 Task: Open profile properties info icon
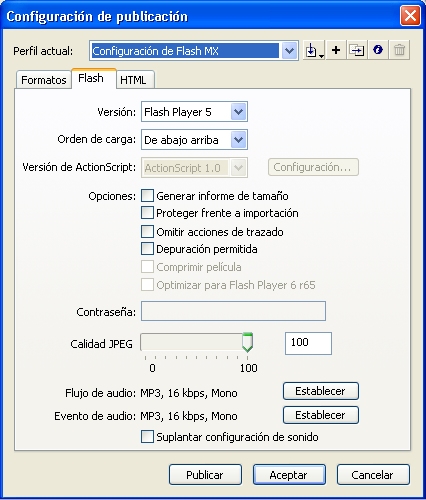point(378,50)
